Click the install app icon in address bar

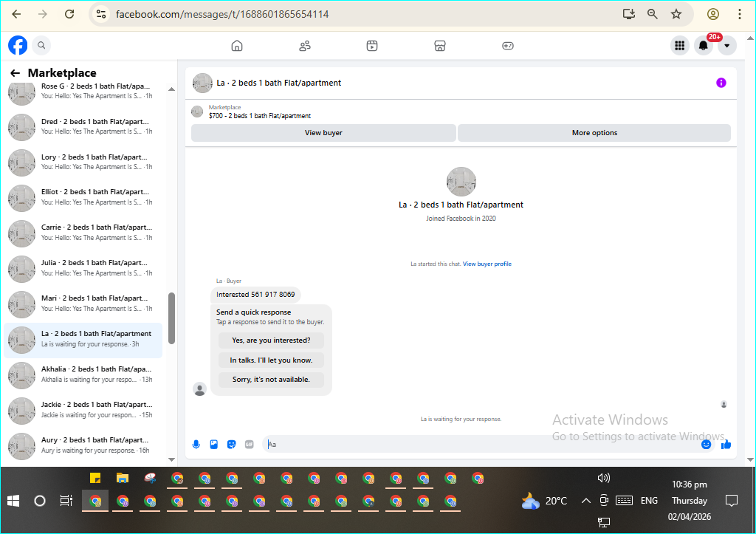pos(629,14)
